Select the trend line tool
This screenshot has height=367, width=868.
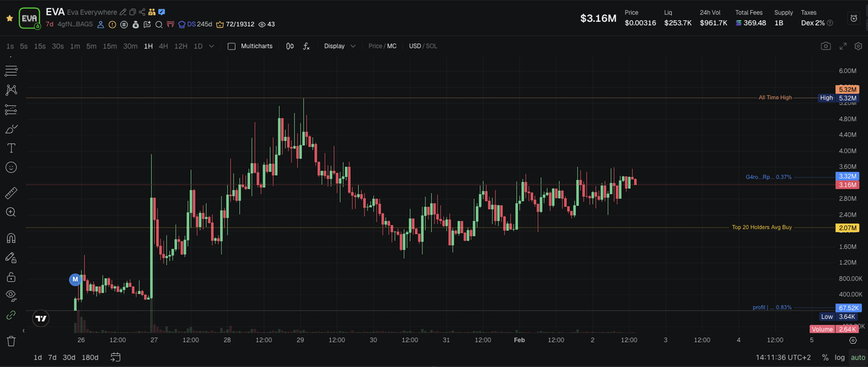point(11,71)
